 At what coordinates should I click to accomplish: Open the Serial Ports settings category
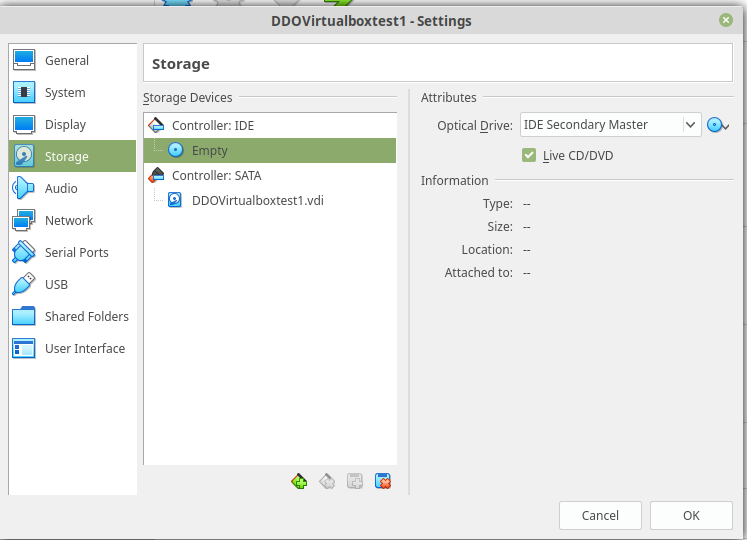[72, 252]
